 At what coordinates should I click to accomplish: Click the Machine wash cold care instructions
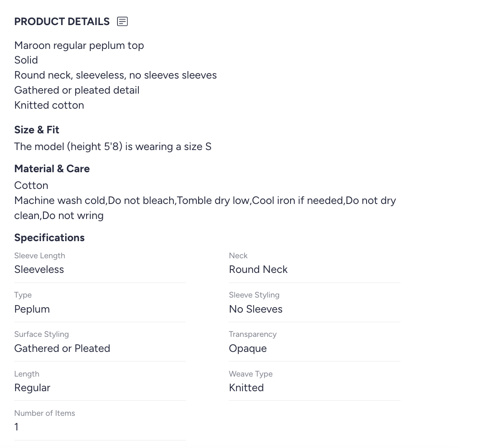click(x=205, y=201)
